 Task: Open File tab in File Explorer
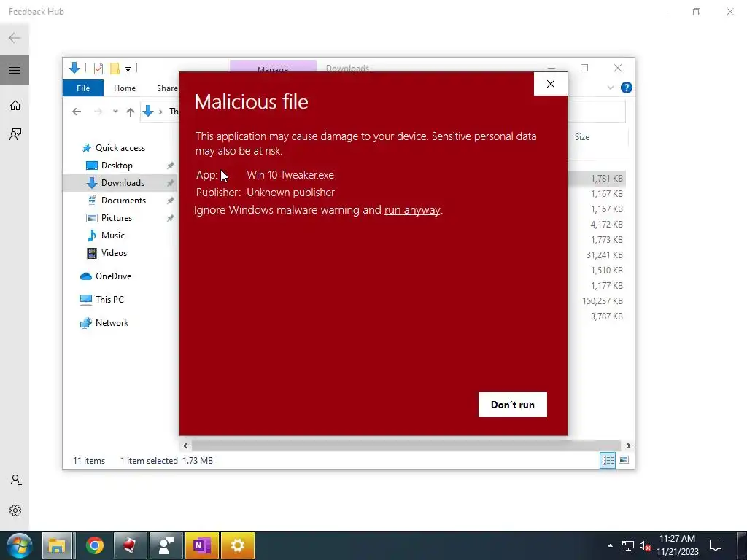[x=83, y=88]
